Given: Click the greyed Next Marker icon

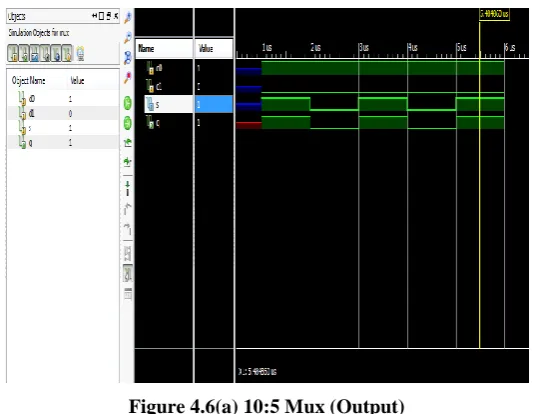Looking at the screenshot, I should (x=128, y=229).
